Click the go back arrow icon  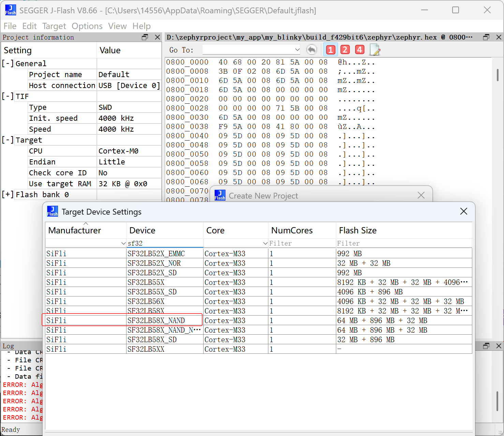tap(311, 50)
